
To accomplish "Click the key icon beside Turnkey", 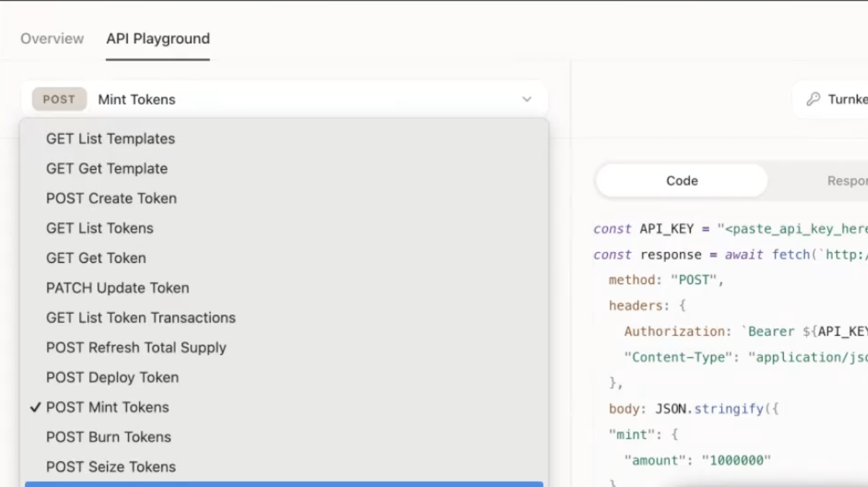I will tap(813, 99).
